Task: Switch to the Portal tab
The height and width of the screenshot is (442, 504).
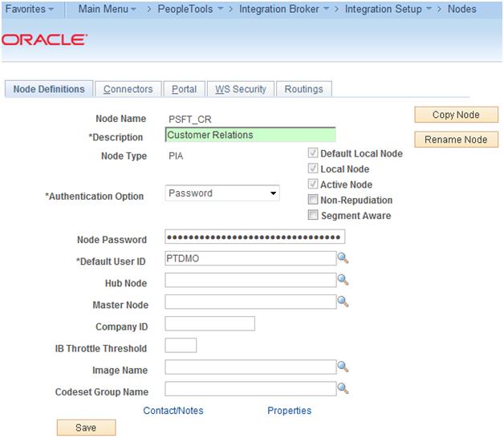Action: point(184,89)
